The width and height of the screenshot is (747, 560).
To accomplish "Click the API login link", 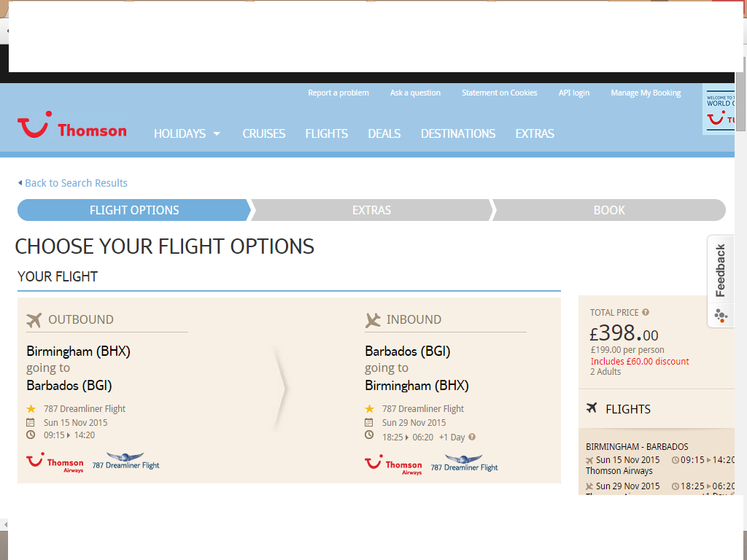I will [x=573, y=93].
